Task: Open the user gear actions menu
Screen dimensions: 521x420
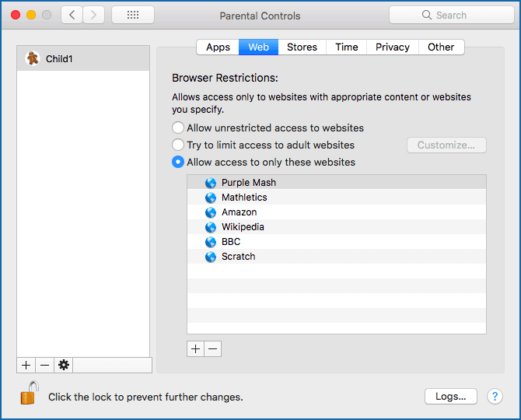Action: coord(64,366)
